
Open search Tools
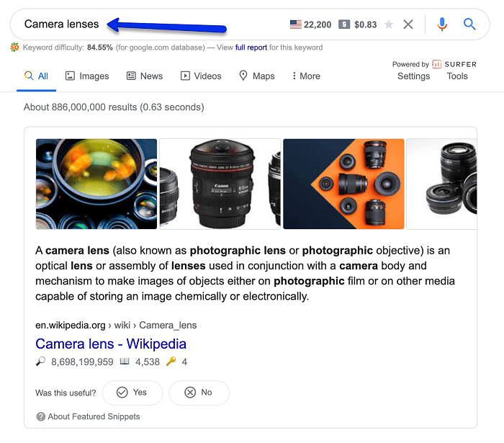coord(457,76)
